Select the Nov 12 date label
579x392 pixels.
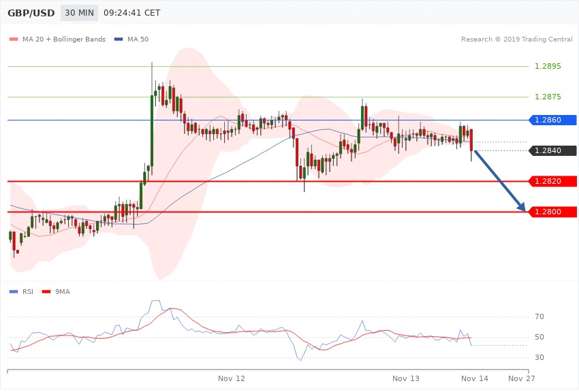click(x=231, y=378)
